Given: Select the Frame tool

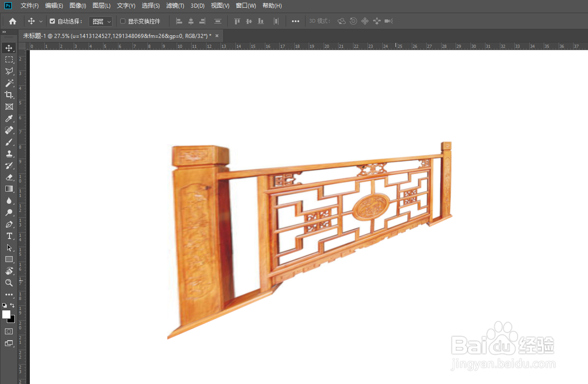Looking at the screenshot, I should pyautogui.click(x=9, y=107).
